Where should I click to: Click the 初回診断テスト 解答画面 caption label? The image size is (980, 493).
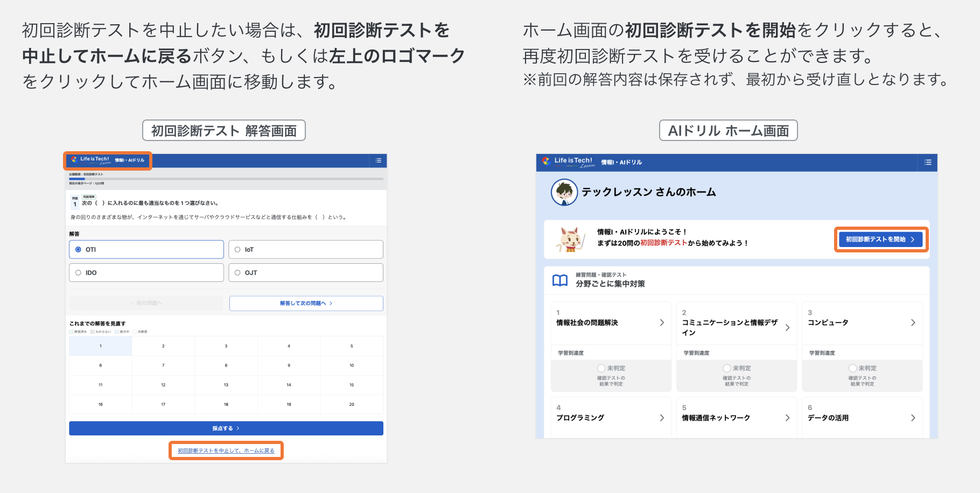[224, 130]
